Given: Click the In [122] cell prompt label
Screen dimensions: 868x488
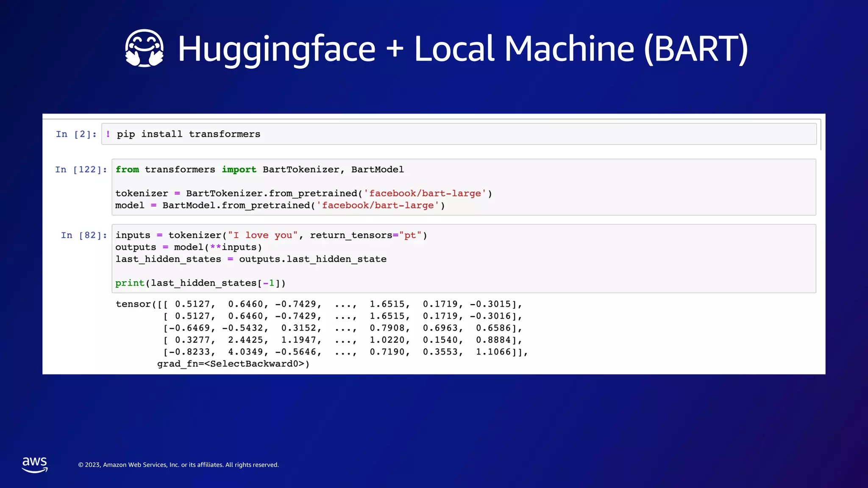Looking at the screenshot, I should click(81, 169).
